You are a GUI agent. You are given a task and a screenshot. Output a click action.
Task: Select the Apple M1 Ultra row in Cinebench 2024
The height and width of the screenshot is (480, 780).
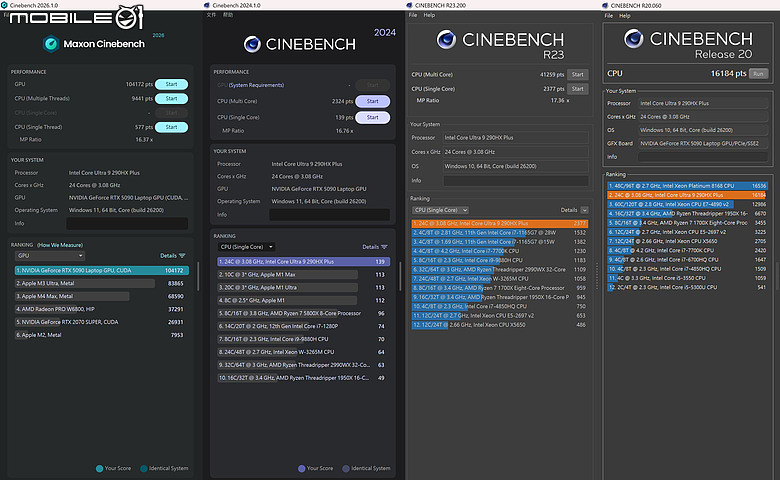pyautogui.click(x=303, y=288)
